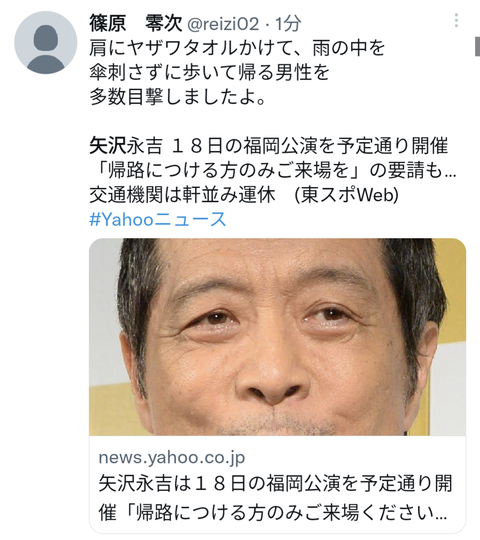Screen dimensions: 480x540
Task: Open the default profile avatar
Action: click(x=45, y=42)
